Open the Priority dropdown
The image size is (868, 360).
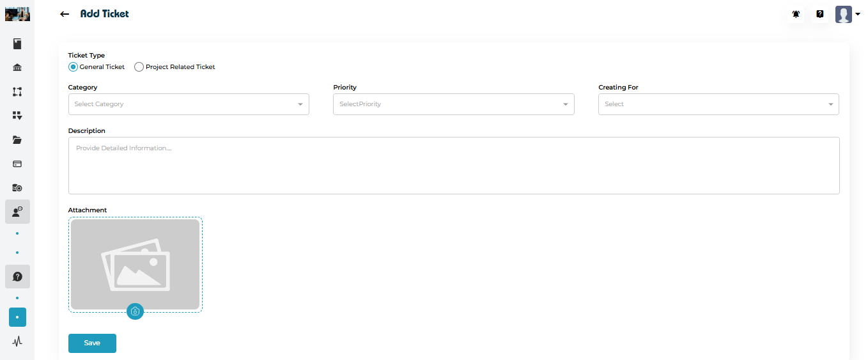453,104
